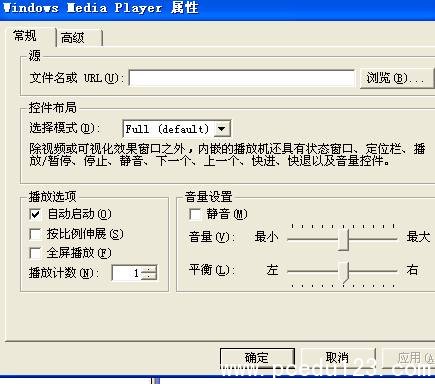
Task: Switch to the 高级 tab
Action: click(80, 37)
